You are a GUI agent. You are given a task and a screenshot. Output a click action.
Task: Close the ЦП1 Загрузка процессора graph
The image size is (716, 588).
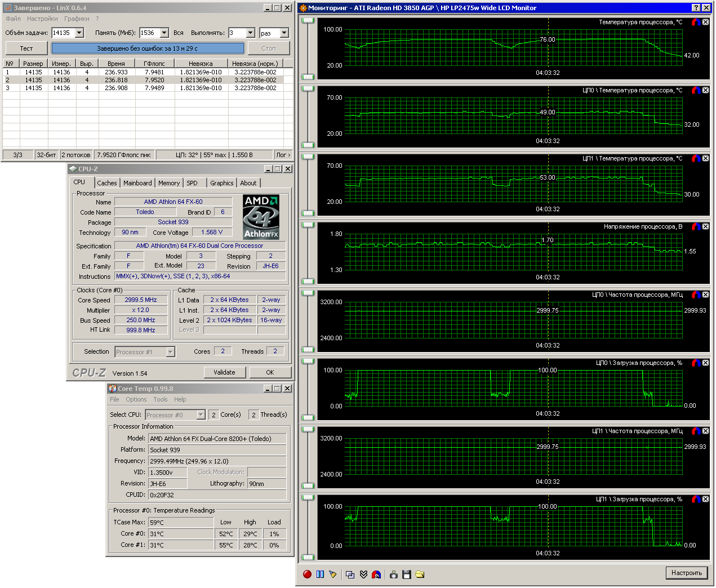point(705,499)
